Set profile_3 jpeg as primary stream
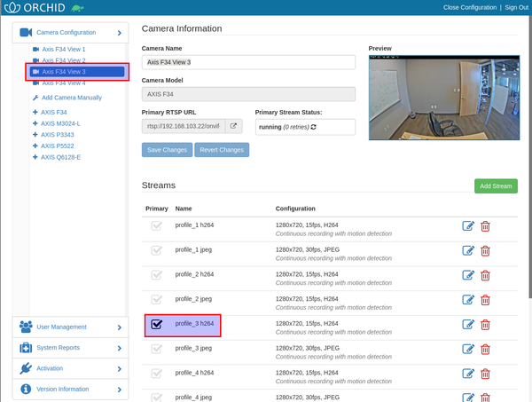 156,349
